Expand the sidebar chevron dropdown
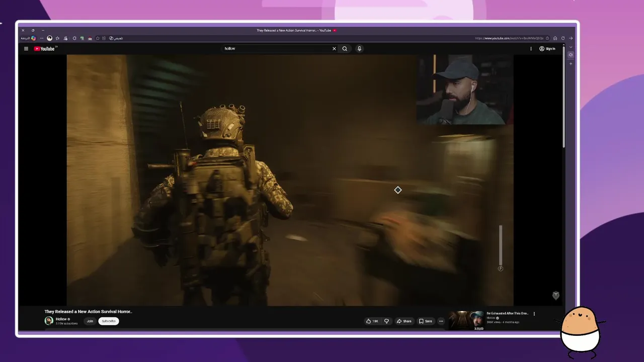 (x=571, y=47)
